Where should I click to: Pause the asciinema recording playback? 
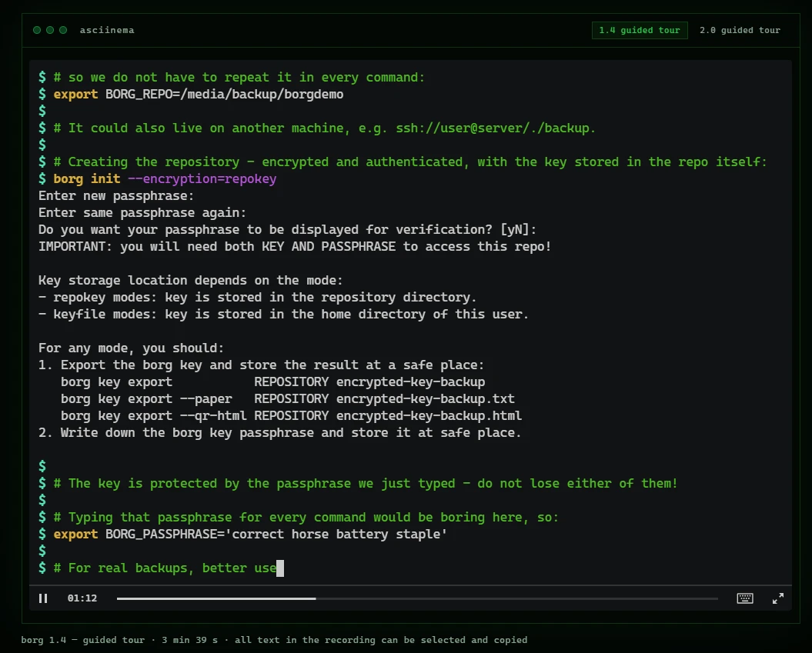(x=43, y=598)
